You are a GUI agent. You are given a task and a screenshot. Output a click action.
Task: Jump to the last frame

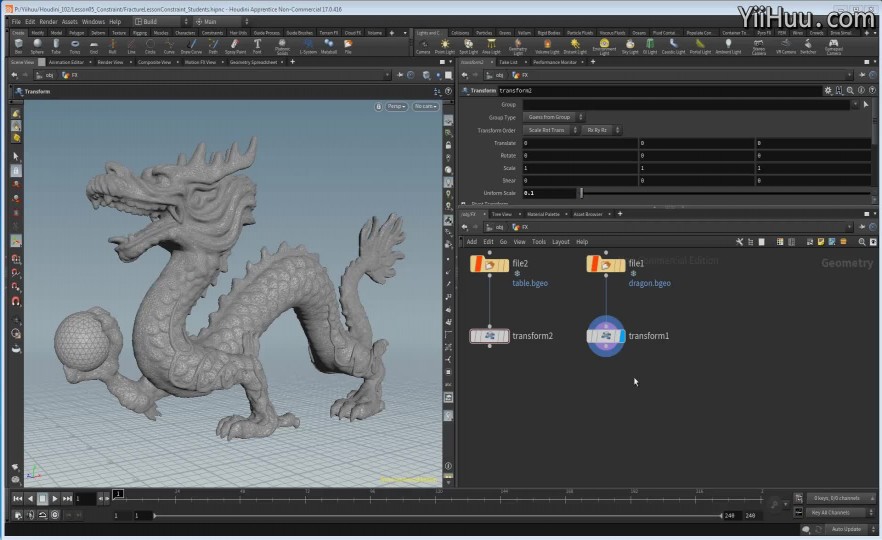(x=67, y=498)
